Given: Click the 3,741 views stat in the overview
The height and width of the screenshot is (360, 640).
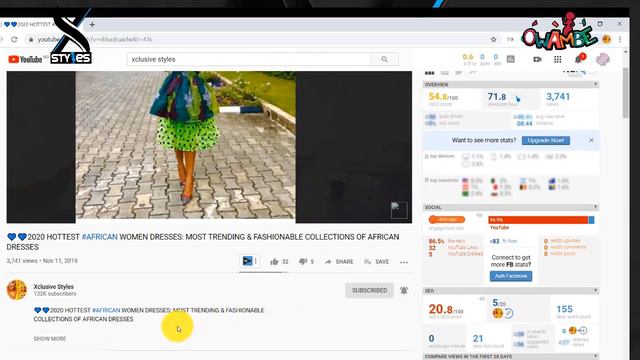Looking at the screenshot, I should [558, 97].
